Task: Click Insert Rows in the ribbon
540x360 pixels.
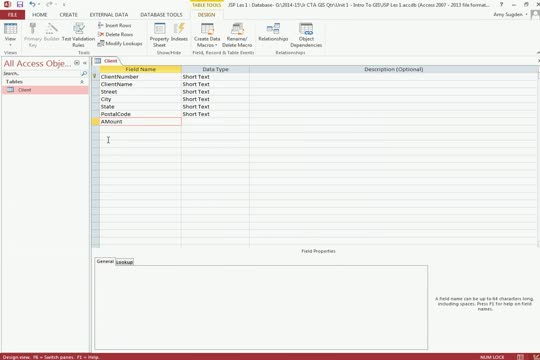Action: click(x=114, y=25)
